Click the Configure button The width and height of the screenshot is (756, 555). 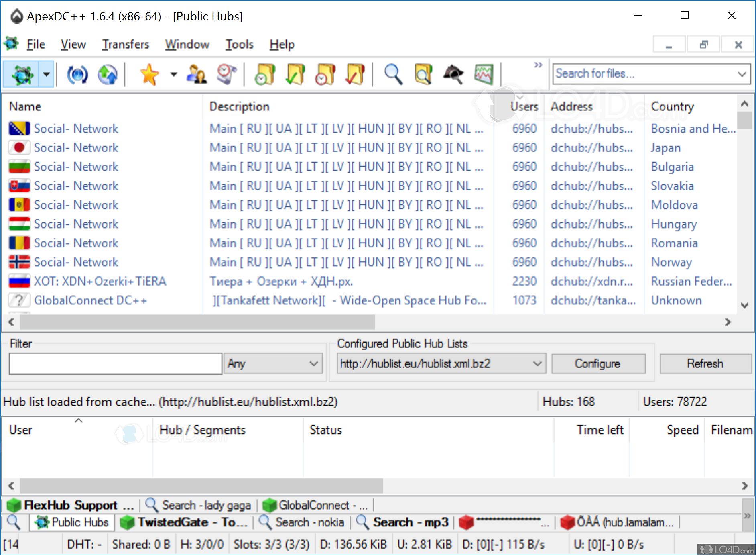598,363
